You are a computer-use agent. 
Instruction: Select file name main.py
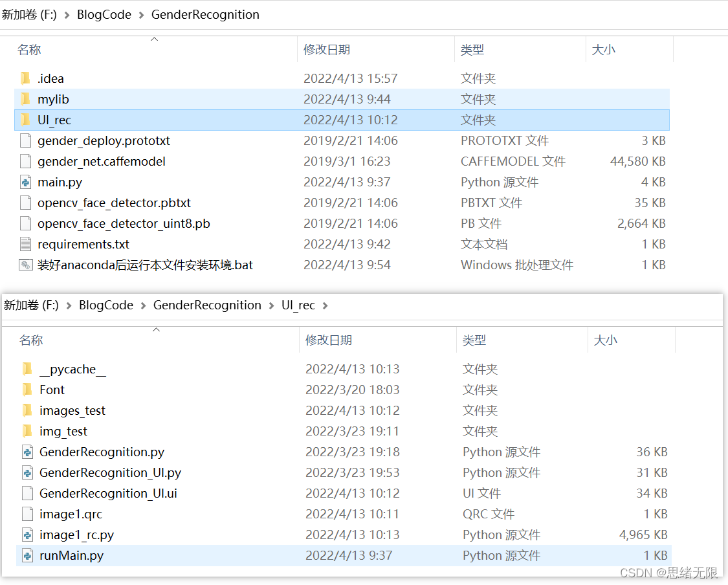click(60, 182)
